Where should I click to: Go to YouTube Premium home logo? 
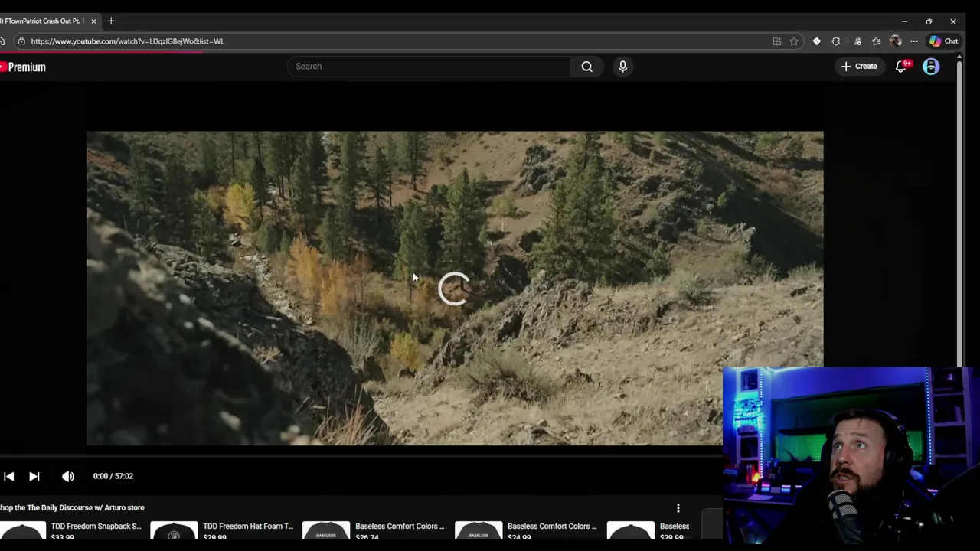tap(23, 67)
